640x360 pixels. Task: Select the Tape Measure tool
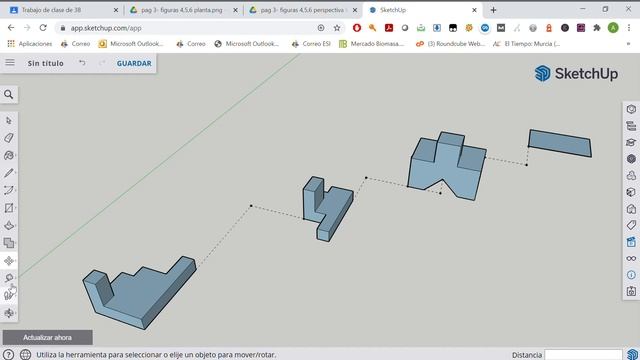click(x=9, y=278)
